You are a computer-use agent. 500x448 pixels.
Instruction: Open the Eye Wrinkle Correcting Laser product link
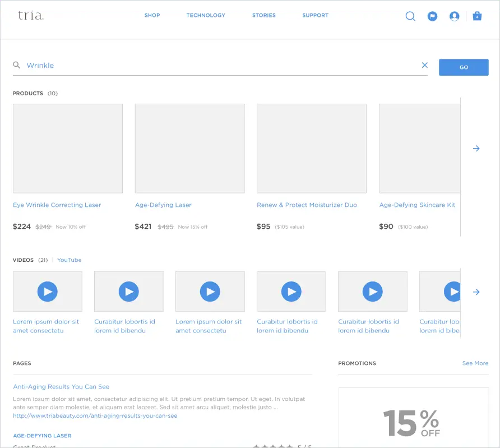pos(57,205)
